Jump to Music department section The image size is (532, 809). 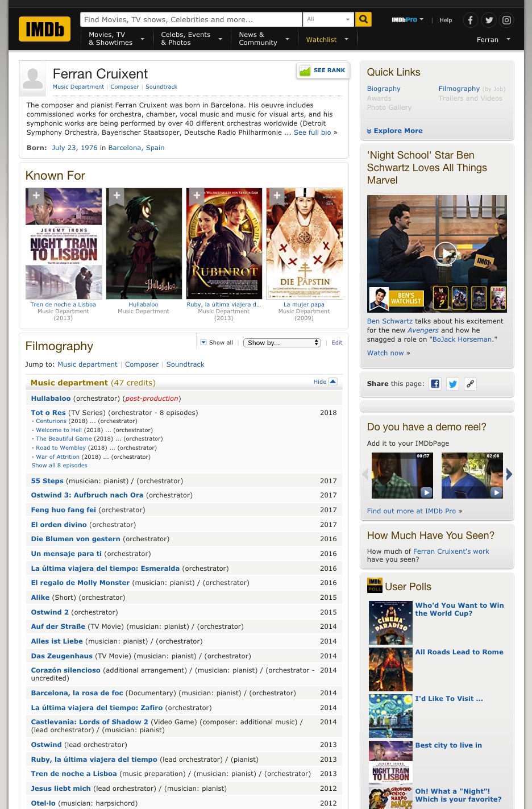(88, 364)
